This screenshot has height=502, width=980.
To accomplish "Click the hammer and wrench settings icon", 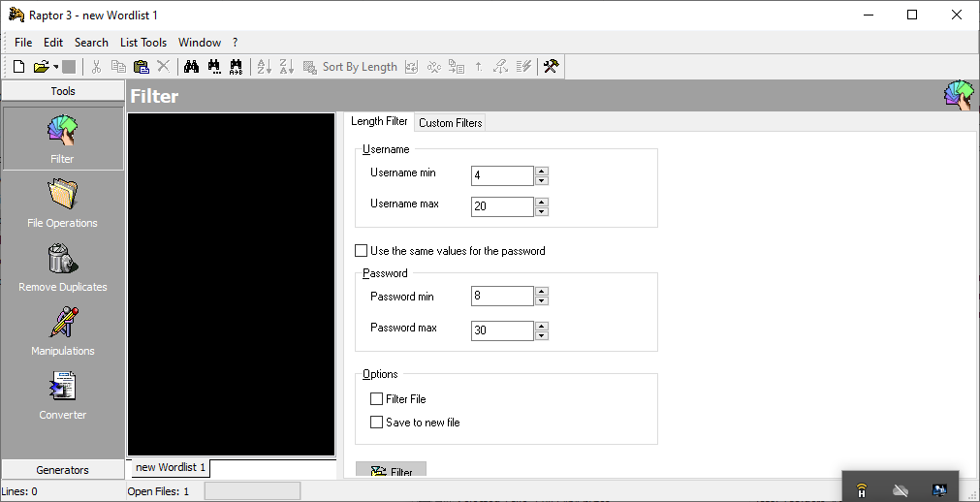I will click(551, 67).
